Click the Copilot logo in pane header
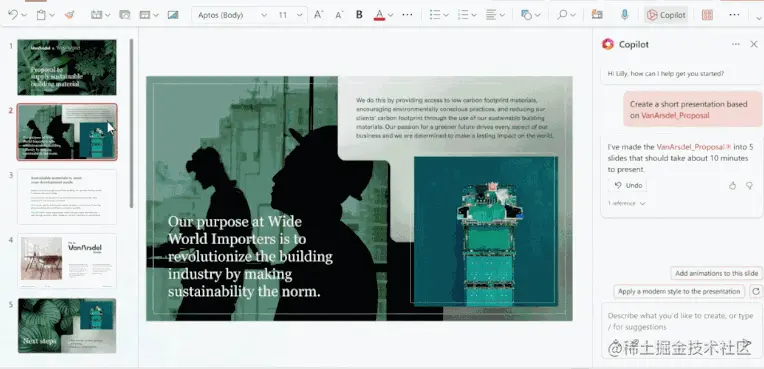The width and height of the screenshot is (764, 369). pos(608,44)
